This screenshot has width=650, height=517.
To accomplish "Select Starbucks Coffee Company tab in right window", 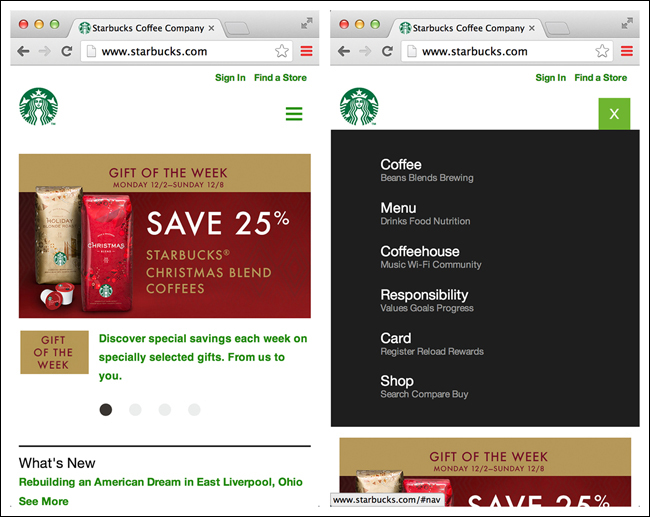I will click(468, 28).
